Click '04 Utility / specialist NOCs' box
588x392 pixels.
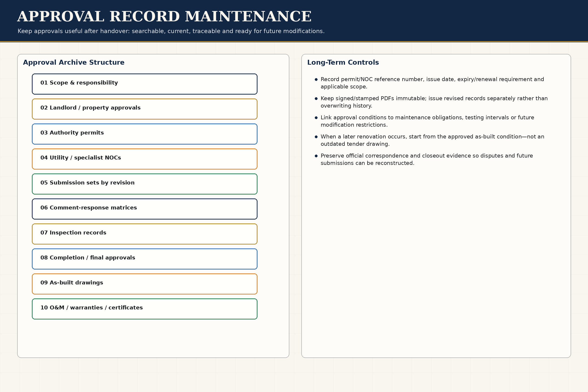click(x=145, y=159)
